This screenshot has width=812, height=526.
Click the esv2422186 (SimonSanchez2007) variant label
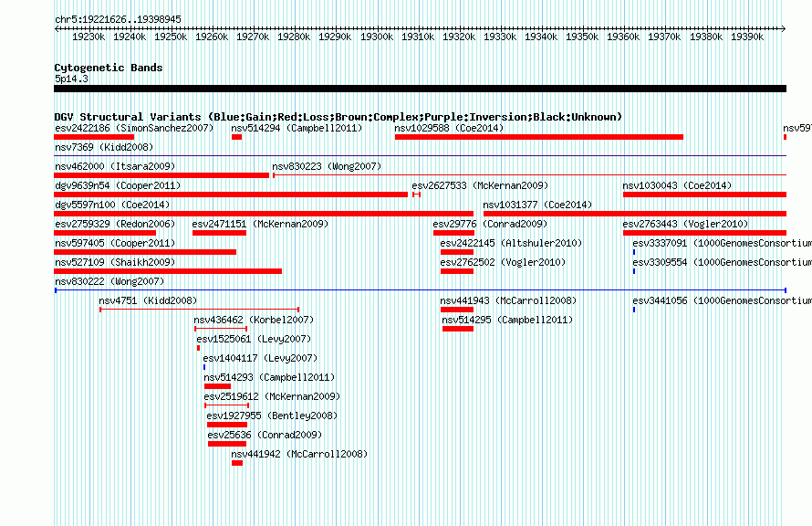point(134,128)
